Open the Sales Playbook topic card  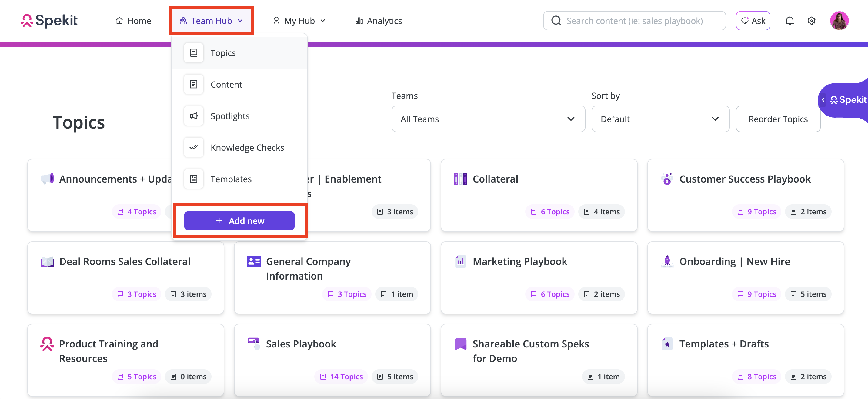(332, 360)
